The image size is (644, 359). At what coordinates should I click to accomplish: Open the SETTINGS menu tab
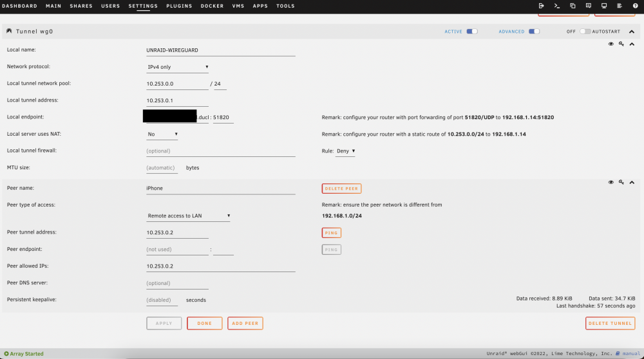click(x=143, y=6)
